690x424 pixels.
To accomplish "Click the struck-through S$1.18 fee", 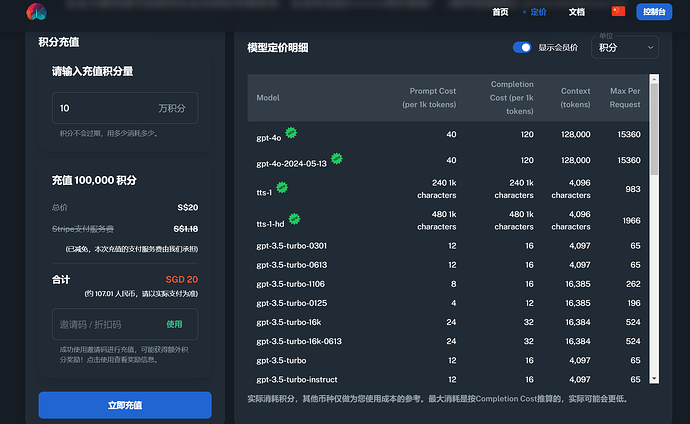I will 186,229.
